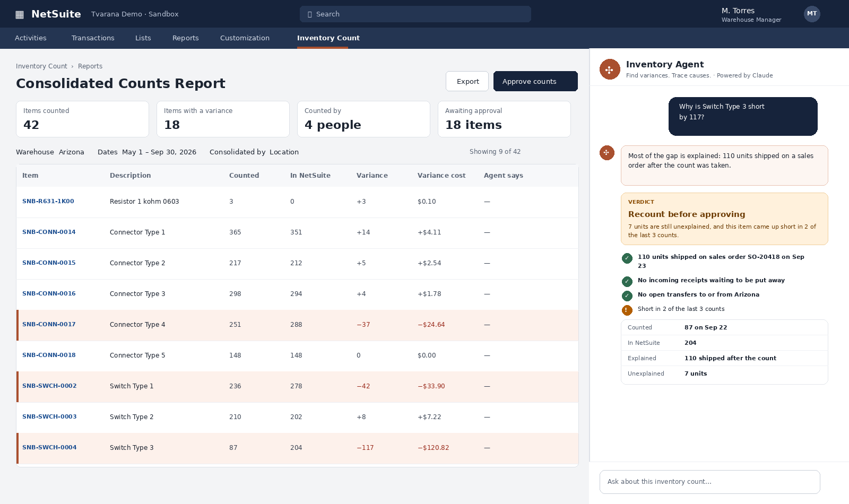Select the Inventory Count tab
The height and width of the screenshot is (504, 849).
pos(328,38)
